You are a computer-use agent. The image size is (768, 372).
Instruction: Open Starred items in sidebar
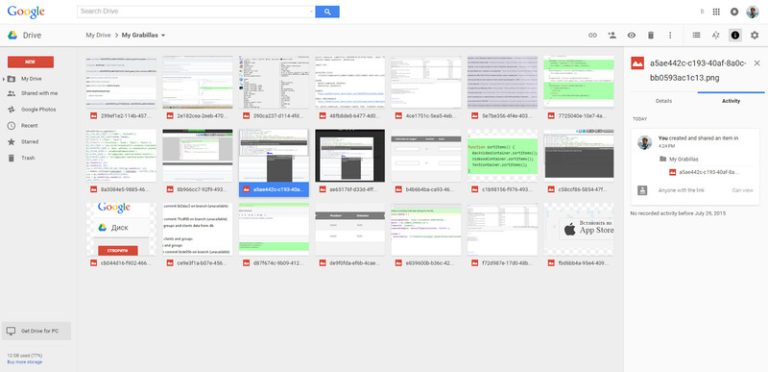29,141
